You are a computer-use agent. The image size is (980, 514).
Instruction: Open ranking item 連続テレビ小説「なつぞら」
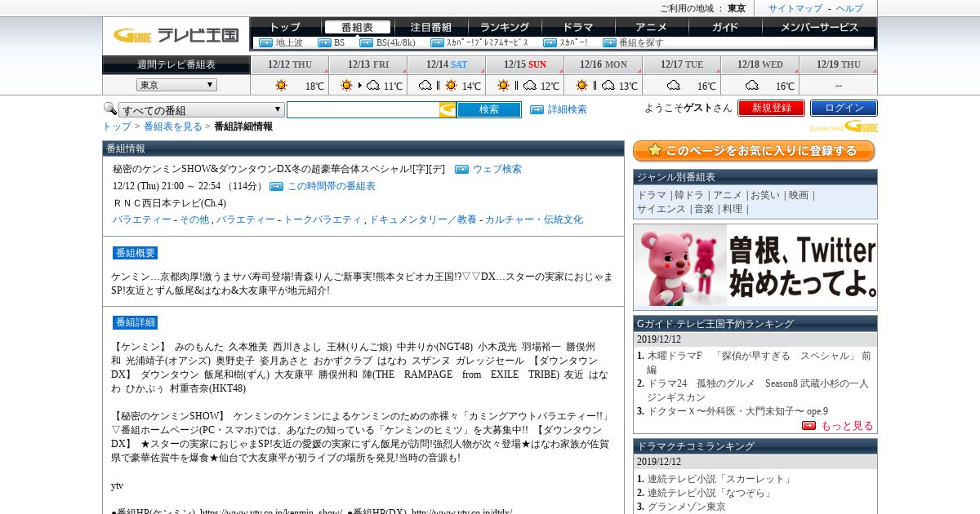[x=710, y=493]
